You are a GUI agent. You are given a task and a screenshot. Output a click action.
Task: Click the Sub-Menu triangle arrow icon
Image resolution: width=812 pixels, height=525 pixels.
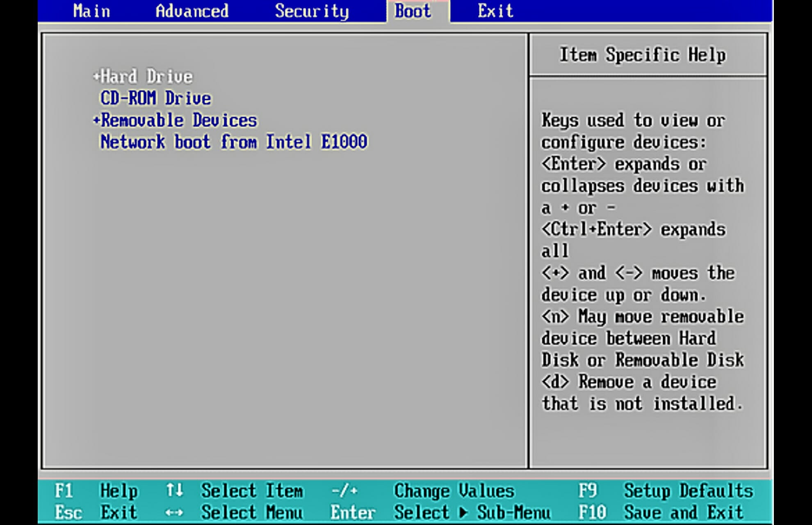[x=463, y=513]
